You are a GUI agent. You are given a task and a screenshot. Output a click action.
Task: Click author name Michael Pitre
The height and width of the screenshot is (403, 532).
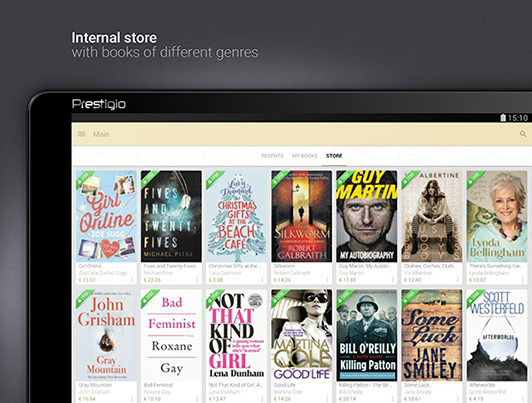click(x=158, y=273)
